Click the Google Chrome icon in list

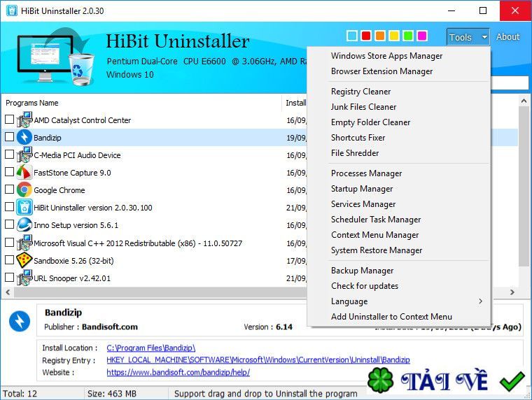[24, 190]
